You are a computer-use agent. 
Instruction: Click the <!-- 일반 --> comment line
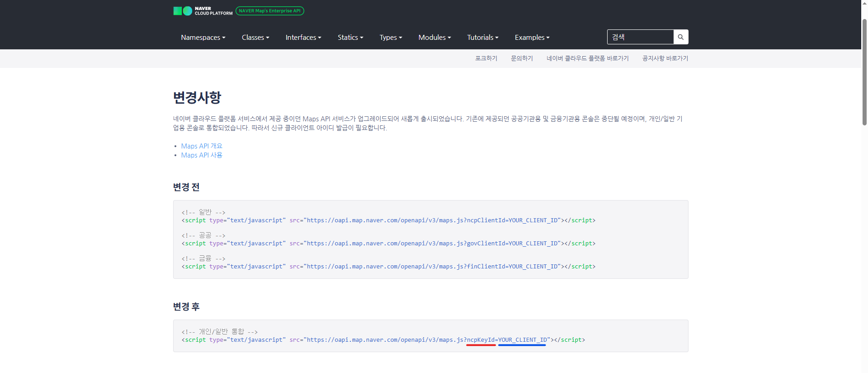tap(203, 212)
